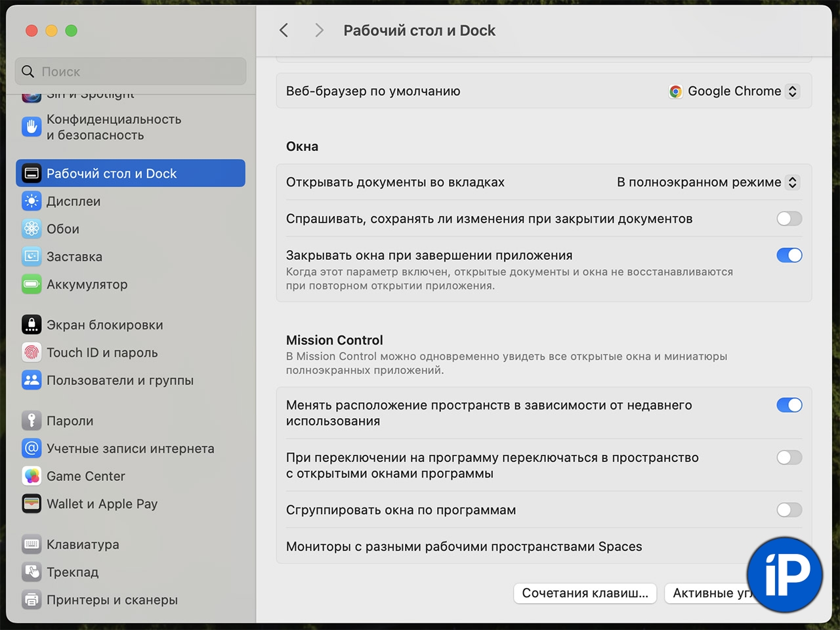Disable closing windows when quitting an application

789,255
